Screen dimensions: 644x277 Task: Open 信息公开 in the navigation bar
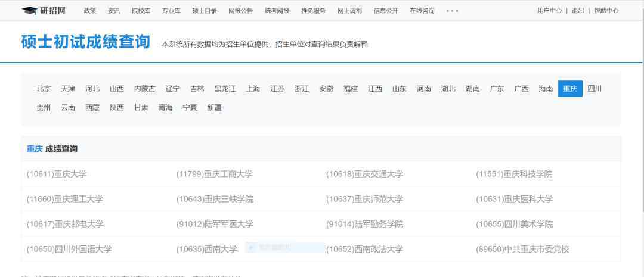point(386,11)
